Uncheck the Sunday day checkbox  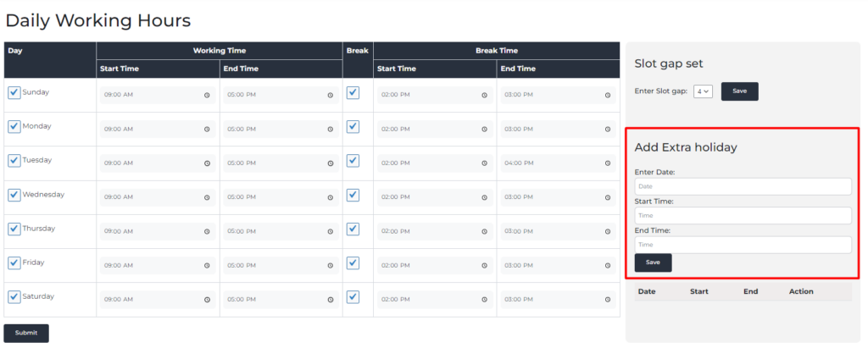click(14, 92)
